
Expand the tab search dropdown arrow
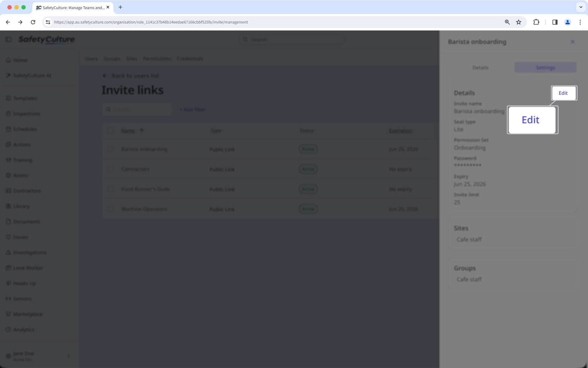pos(581,7)
